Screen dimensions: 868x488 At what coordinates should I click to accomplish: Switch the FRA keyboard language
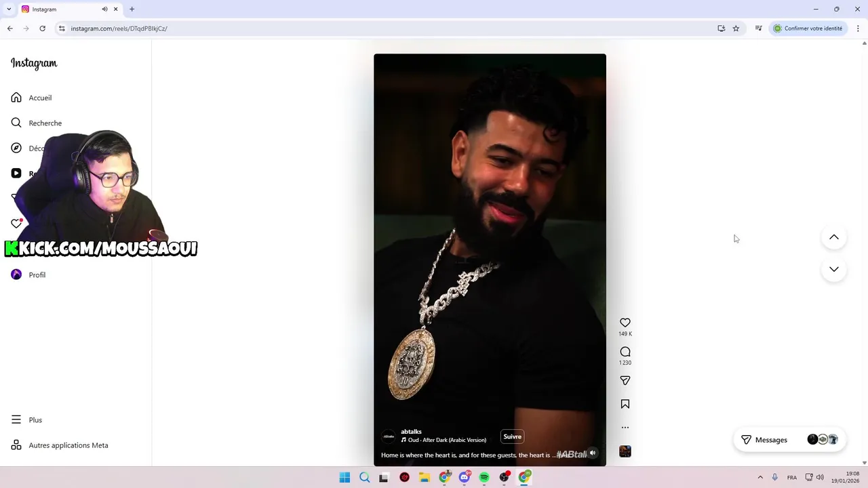(x=792, y=477)
